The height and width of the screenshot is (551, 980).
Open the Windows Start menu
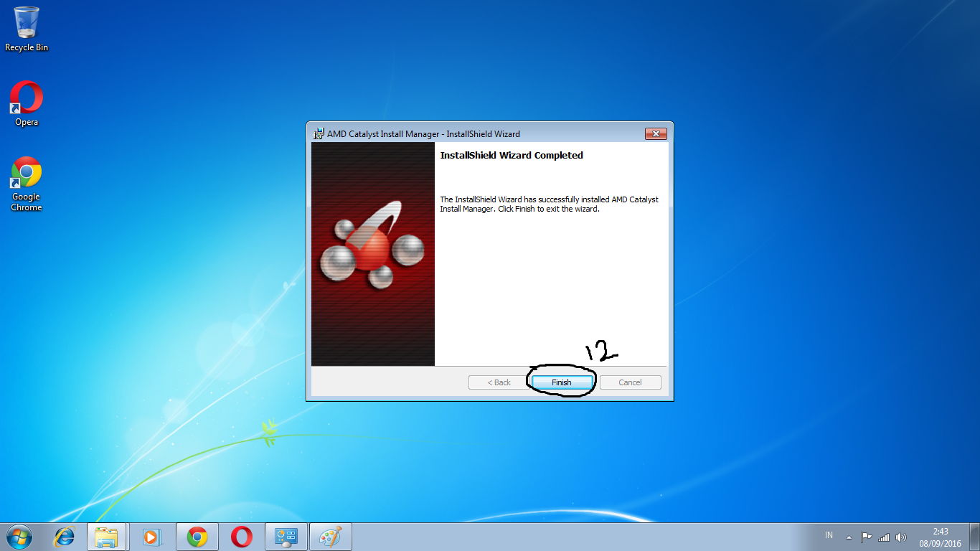click(x=19, y=536)
